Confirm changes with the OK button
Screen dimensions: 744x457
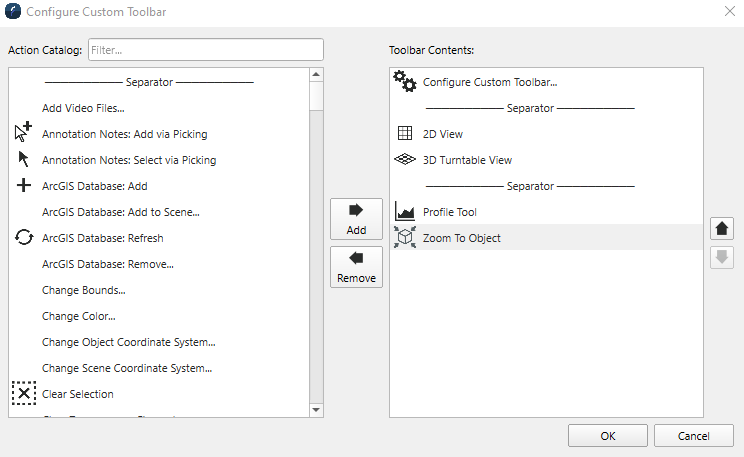coord(608,436)
